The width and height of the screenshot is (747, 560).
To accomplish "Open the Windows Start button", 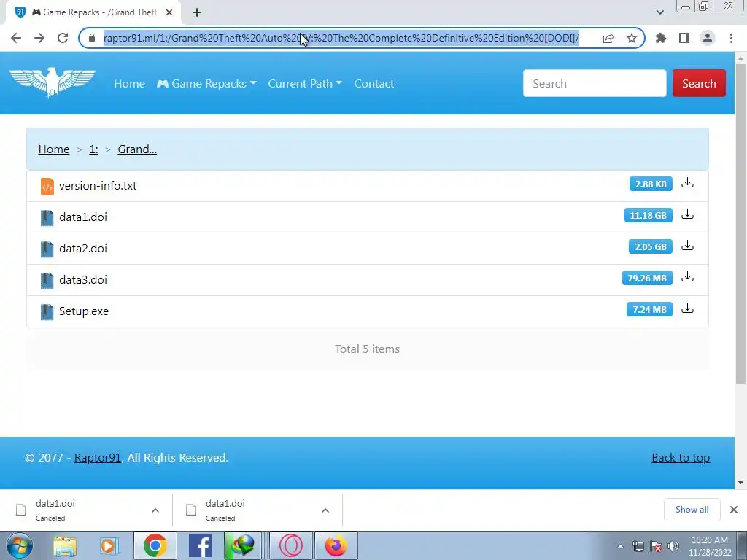I will click(x=20, y=545).
